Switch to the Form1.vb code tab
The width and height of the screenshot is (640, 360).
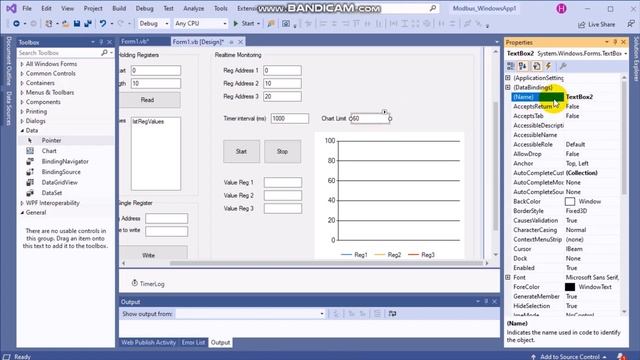coord(135,42)
